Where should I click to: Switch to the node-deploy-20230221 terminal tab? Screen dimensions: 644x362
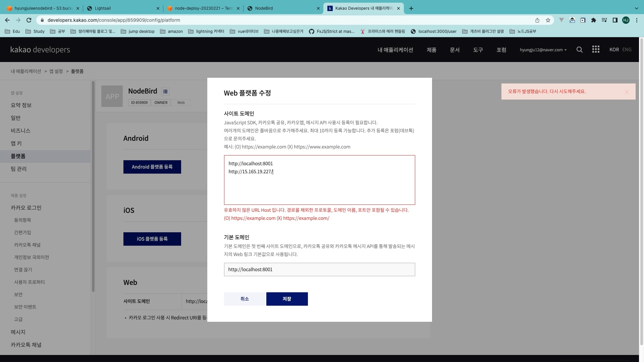[203, 8]
